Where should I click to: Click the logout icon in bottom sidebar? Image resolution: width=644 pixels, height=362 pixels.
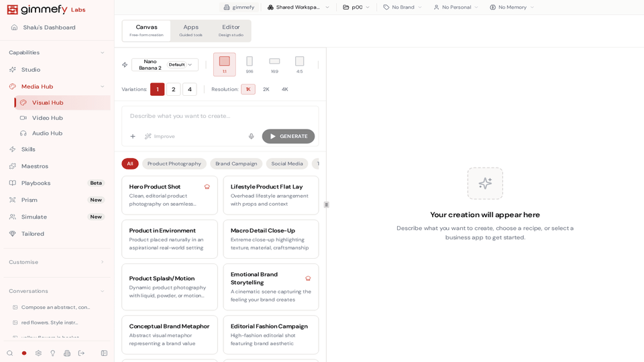pos(81,353)
